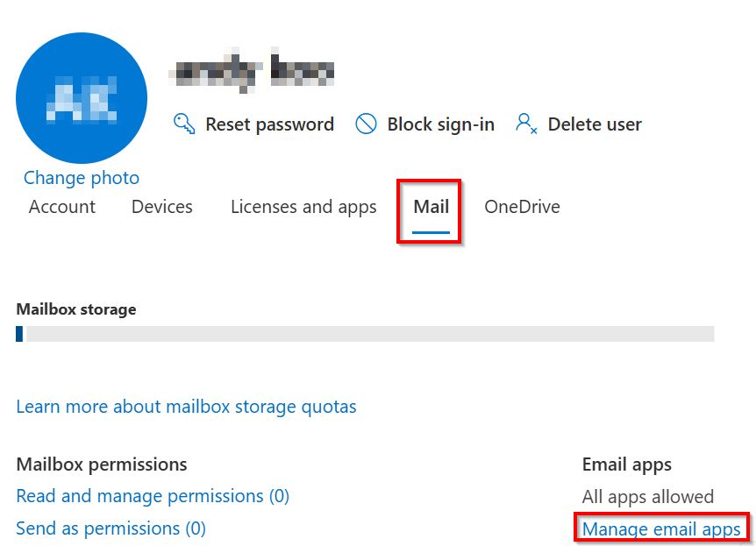
Task: Click the blurred user display name
Action: 254,71
